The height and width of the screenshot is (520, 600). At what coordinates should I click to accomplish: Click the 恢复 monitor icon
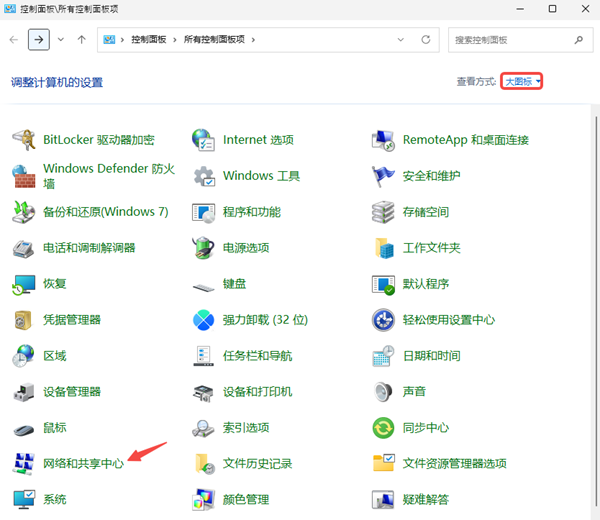coord(24,284)
